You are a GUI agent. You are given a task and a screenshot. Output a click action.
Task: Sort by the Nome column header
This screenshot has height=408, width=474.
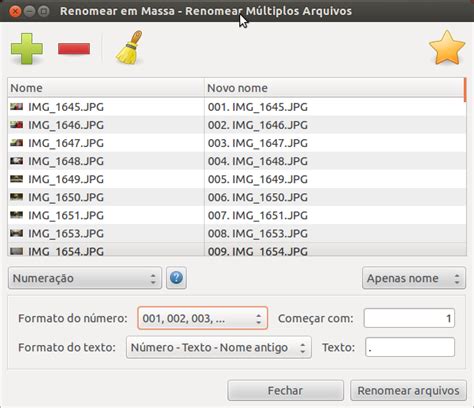[x=106, y=88]
